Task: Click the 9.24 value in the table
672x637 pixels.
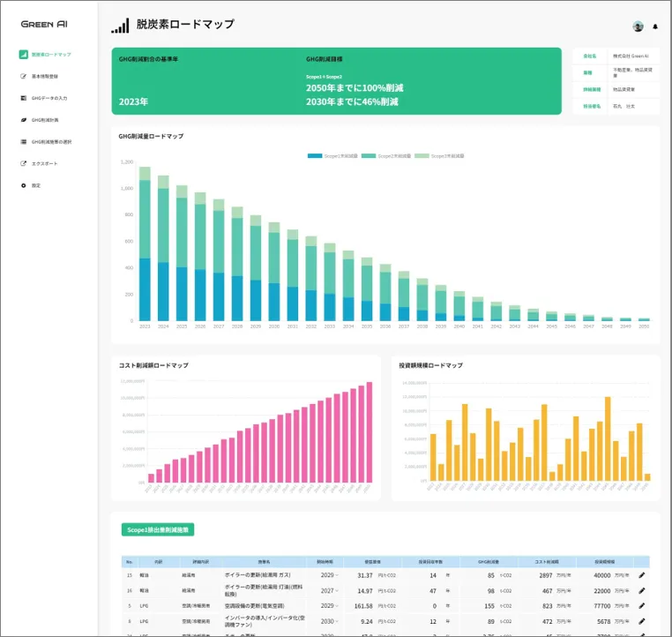Action: 367,621
